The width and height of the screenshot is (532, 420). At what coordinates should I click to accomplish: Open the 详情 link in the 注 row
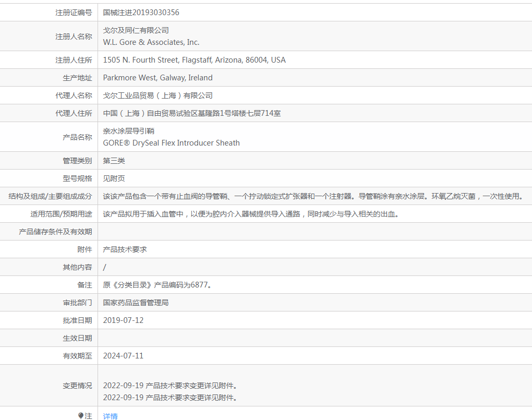(x=110, y=416)
